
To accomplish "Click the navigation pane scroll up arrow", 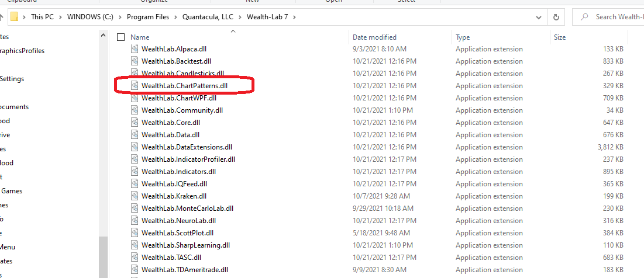I will click(x=103, y=36).
